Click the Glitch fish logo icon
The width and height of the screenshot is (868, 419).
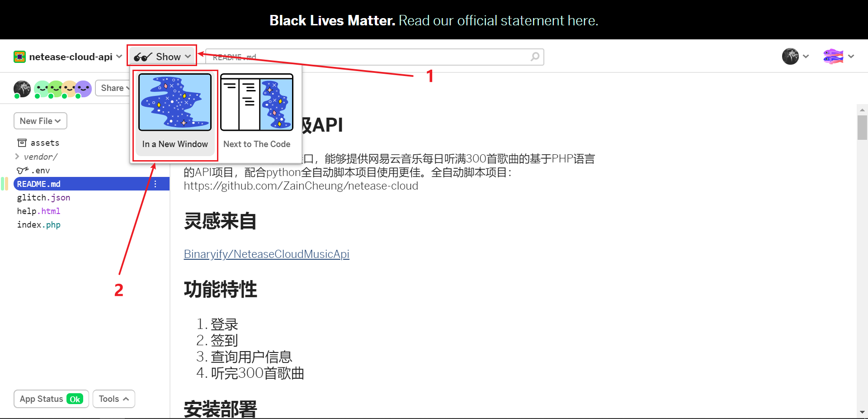tap(833, 57)
